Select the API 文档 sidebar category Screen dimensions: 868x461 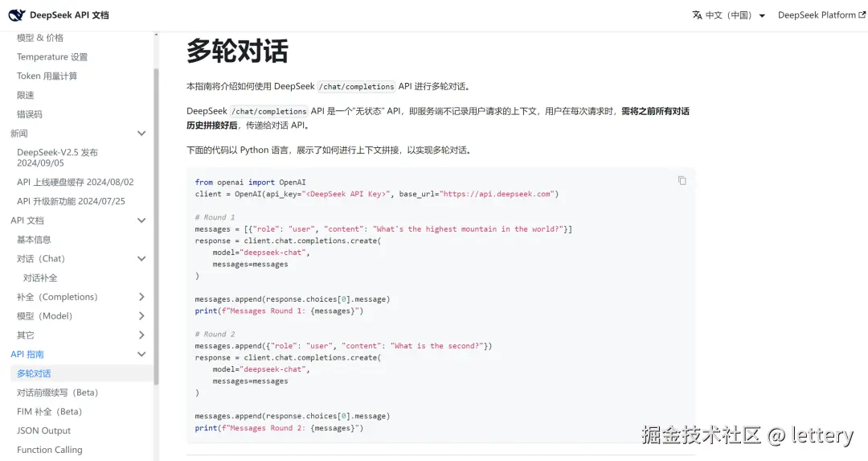point(27,220)
